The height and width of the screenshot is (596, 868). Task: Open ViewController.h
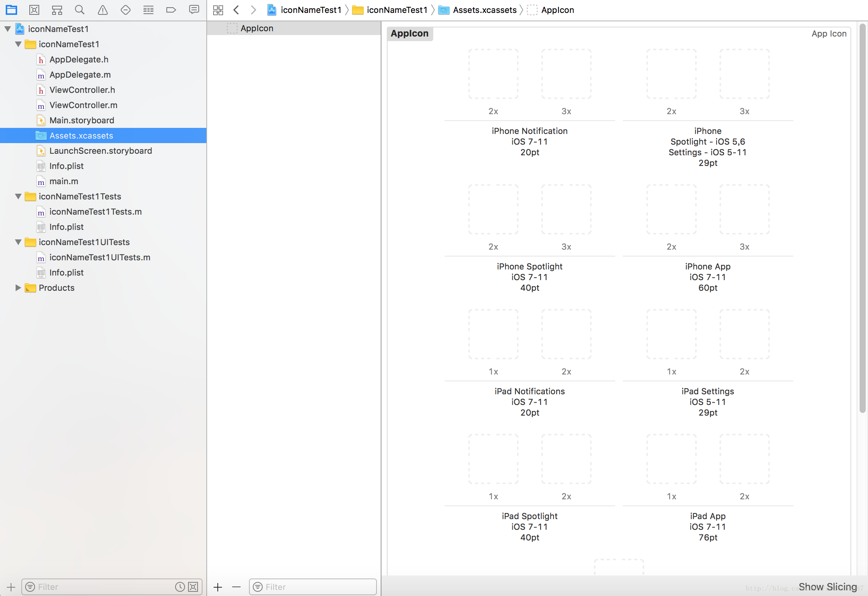click(82, 90)
